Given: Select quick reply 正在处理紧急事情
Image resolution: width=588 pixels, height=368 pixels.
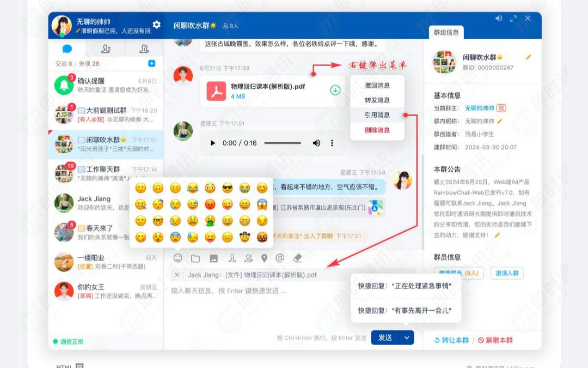Looking at the screenshot, I should tap(405, 286).
